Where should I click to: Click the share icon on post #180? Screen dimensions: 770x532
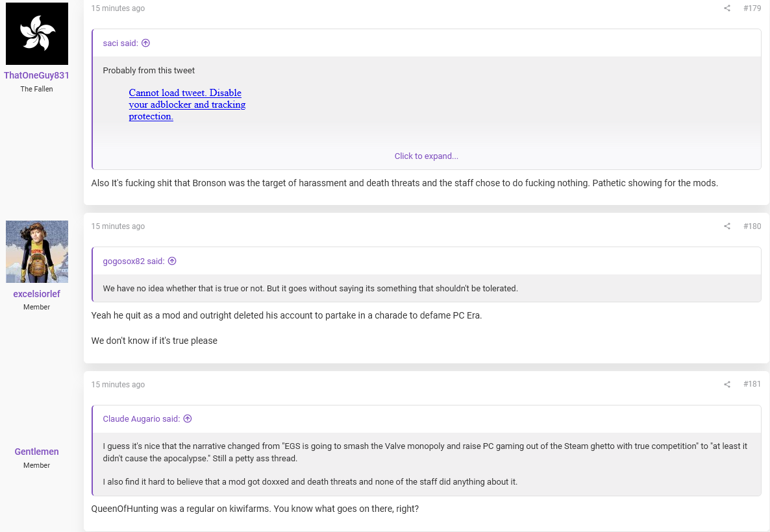727,226
